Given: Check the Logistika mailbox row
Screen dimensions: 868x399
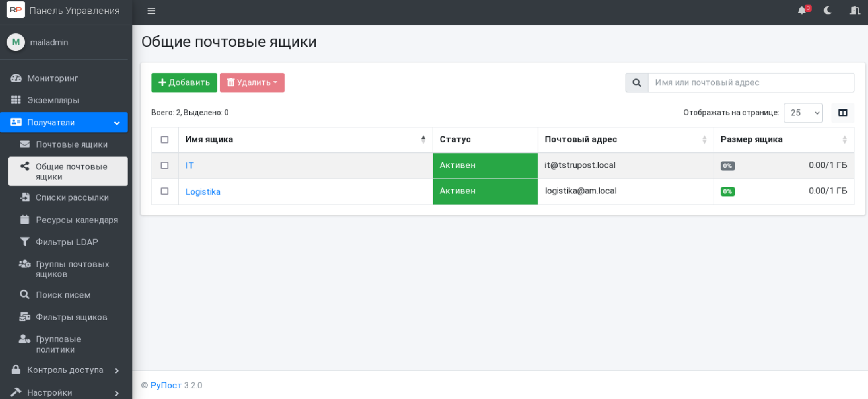Looking at the screenshot, I should [x=164, y=191].
